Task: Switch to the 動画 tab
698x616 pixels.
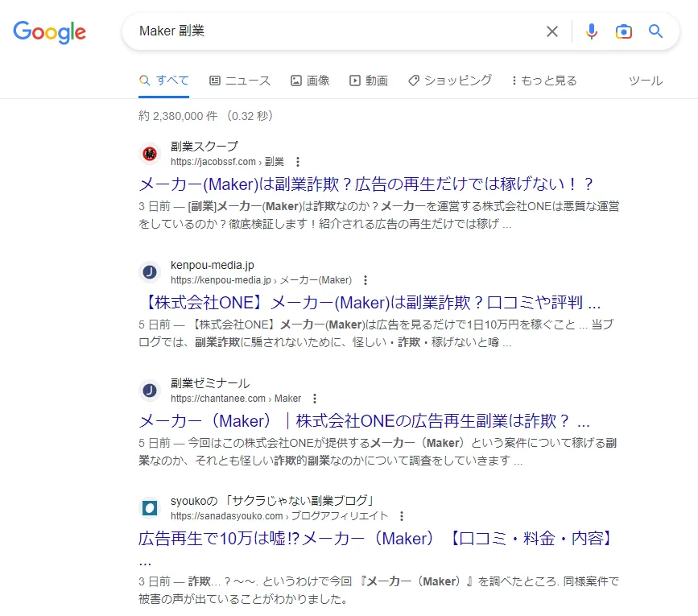Action: point(369,81)
